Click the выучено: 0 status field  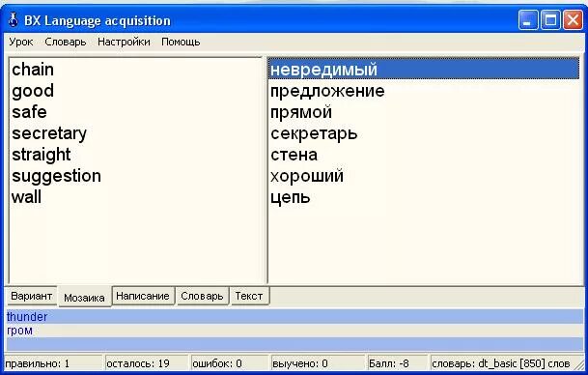318,363
